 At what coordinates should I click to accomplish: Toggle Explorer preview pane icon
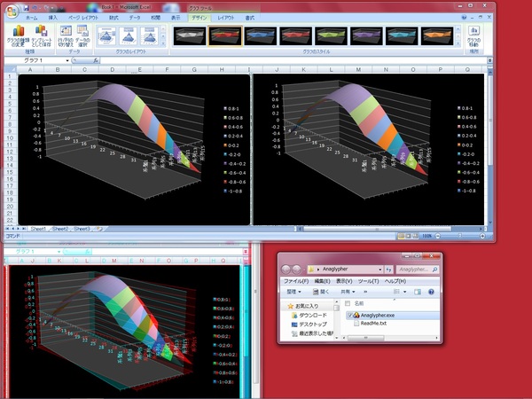click(x=417, y=290)
